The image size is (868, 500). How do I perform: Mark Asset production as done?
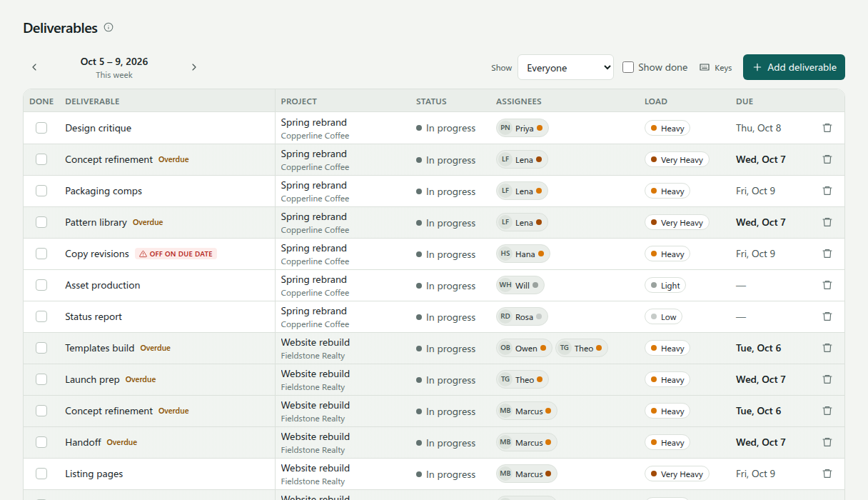(41, 285)
